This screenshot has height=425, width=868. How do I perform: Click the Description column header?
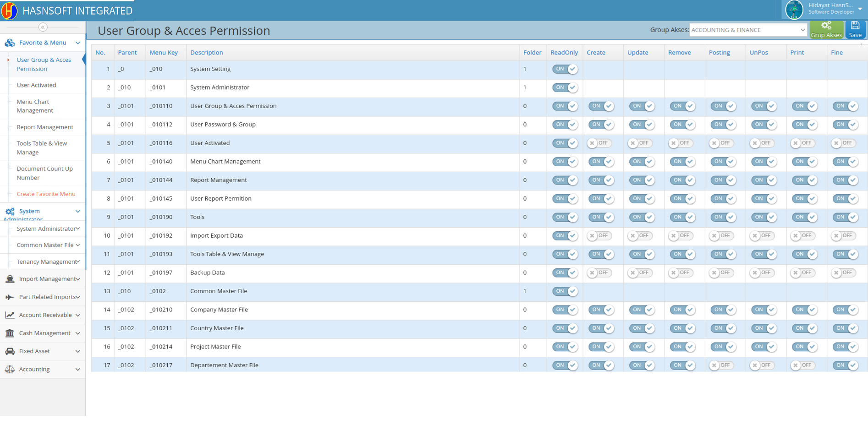point(207,53)
